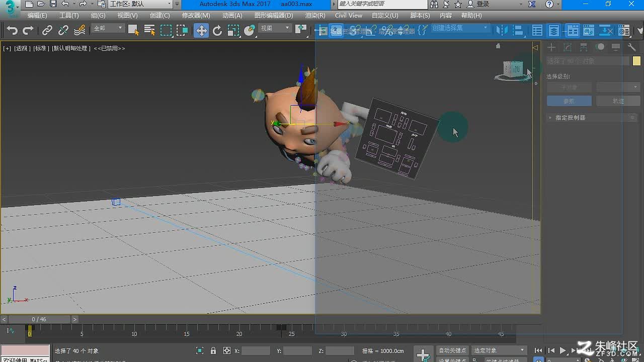Click the time slider showing 0 / 46
644x362 pixels.
tap(39, 319)
